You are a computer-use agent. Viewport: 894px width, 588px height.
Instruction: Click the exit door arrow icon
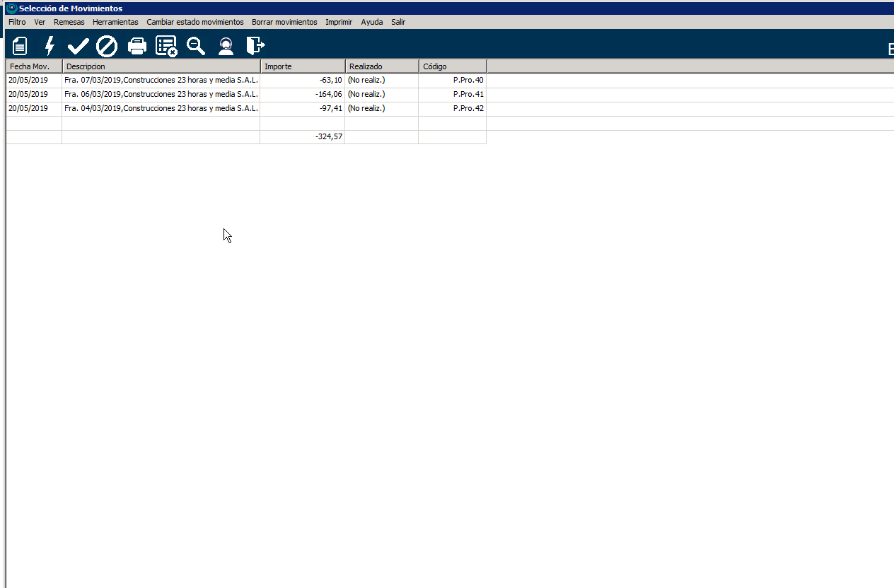point(255,47)
